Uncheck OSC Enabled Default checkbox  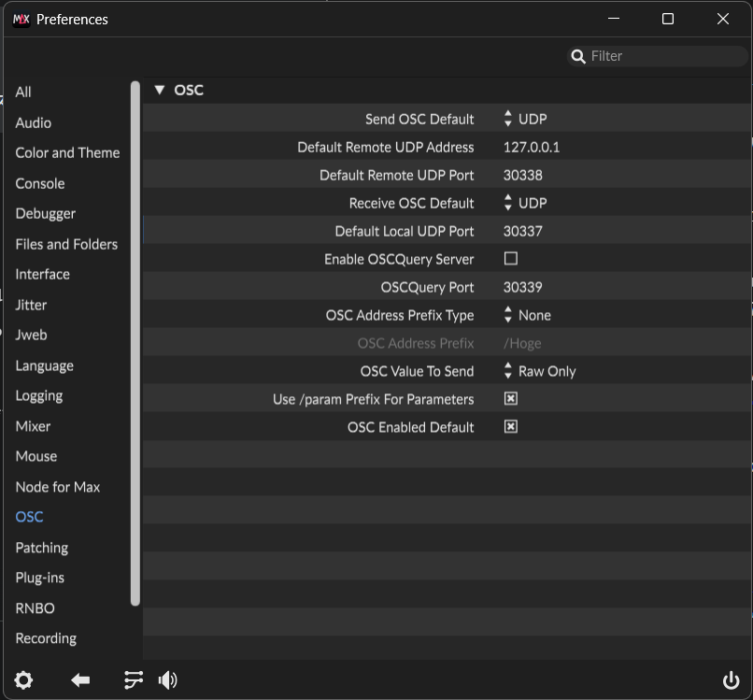[510, 426]
